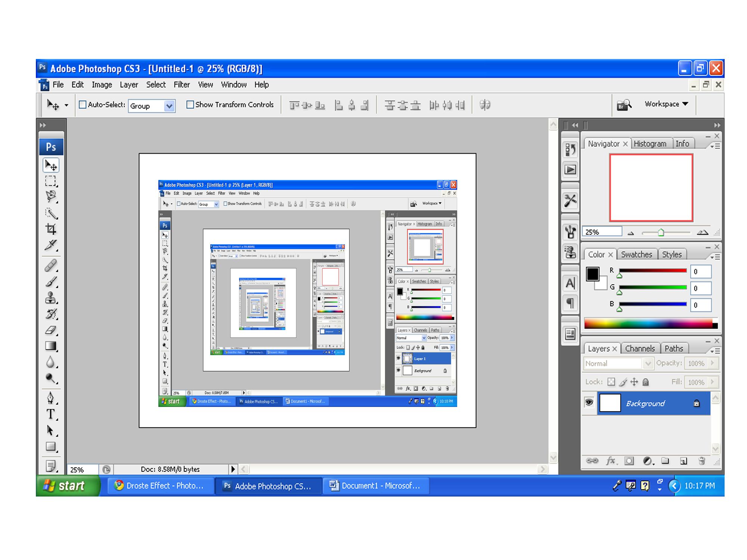Select the Dodge tool
747x560 pixels.
click(51, 378)
